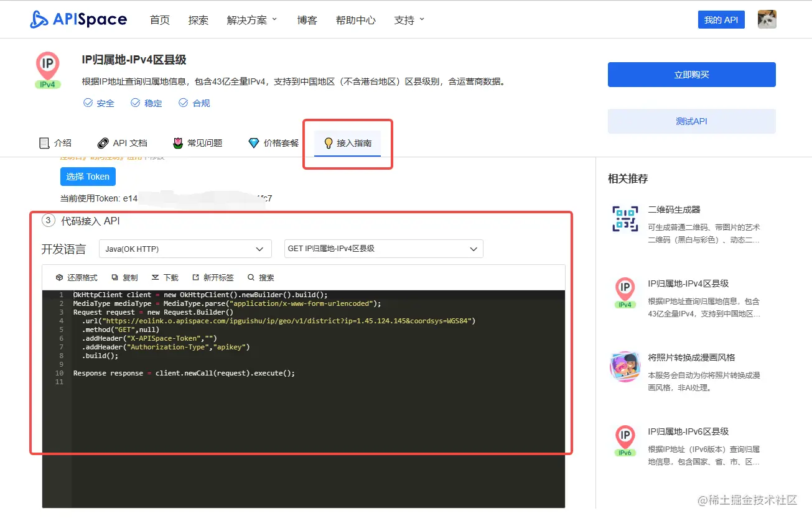Image resolution: width=812 pixels, height=521 pixels.
Task: Select the 接入指南 tab
Action: coord(348,143)
